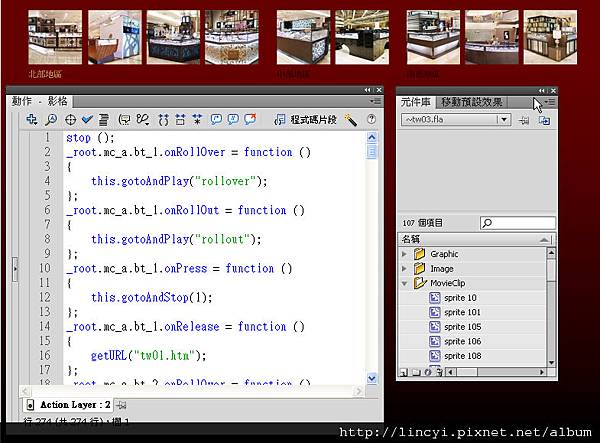
Task: Expand the Image folder
Action: [x=404, y=269]
